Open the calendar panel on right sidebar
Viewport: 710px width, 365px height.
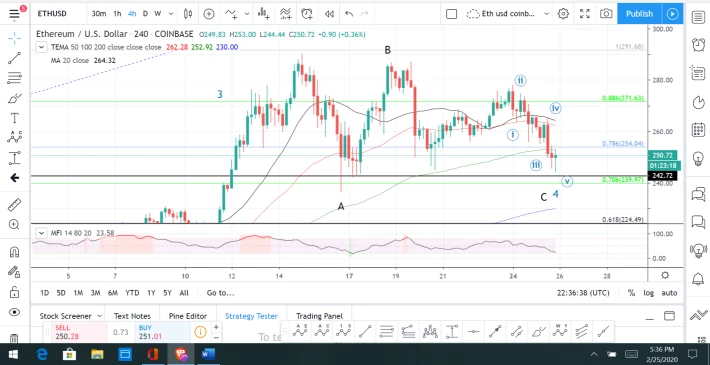(698, 130)
